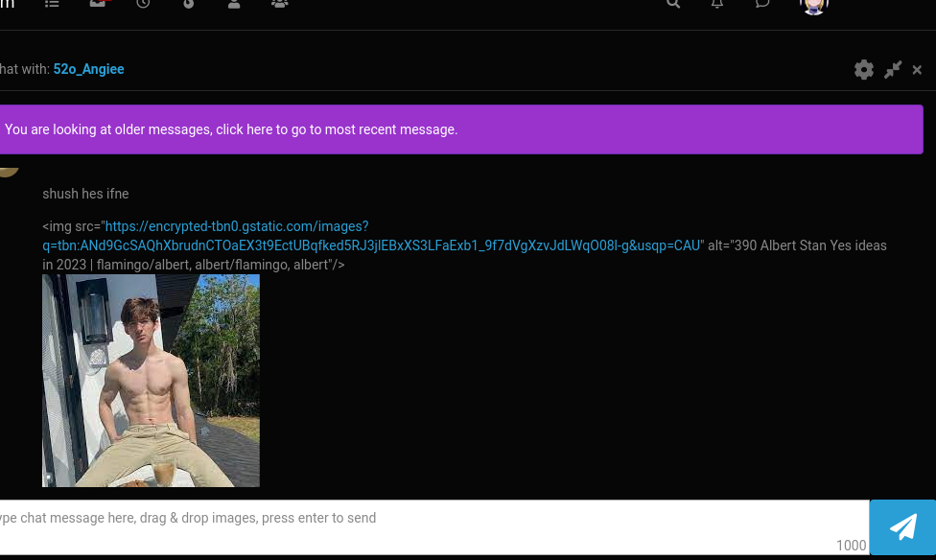Focus the chat message input field
This screenshot has width=936, height=560.
click(434, 527)
